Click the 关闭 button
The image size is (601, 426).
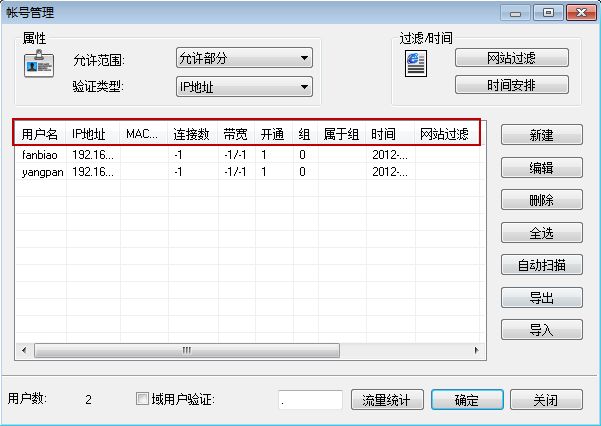click(x=546, y=400)
